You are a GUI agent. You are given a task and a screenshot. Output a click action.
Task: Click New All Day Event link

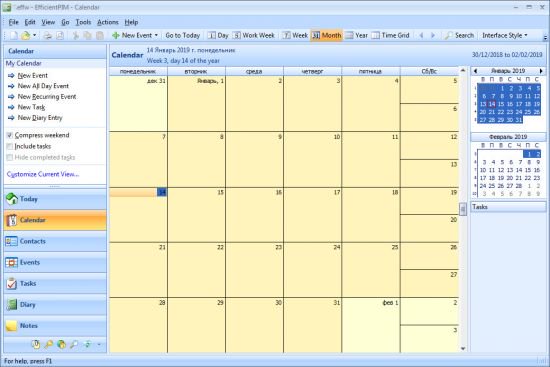[43, 86]
